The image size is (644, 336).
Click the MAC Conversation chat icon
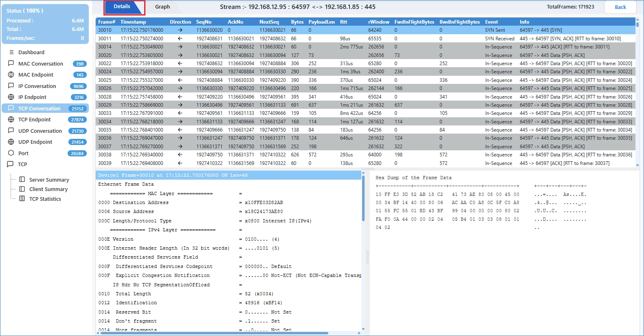(11, 64)
